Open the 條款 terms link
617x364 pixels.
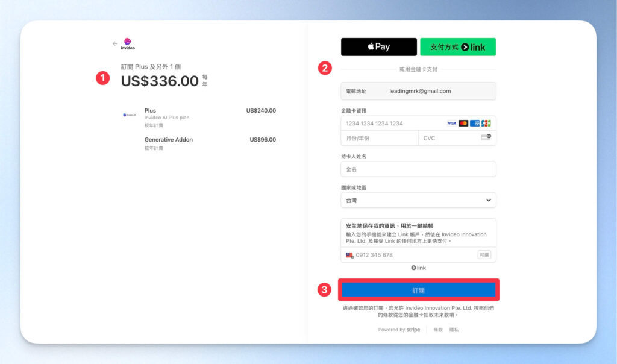click(438, 330)
